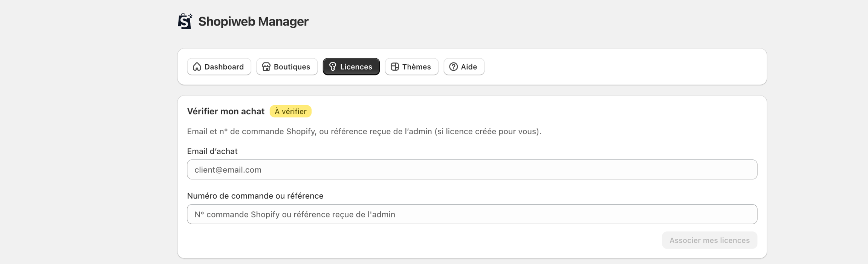Click the Shopify order description text

364,131
